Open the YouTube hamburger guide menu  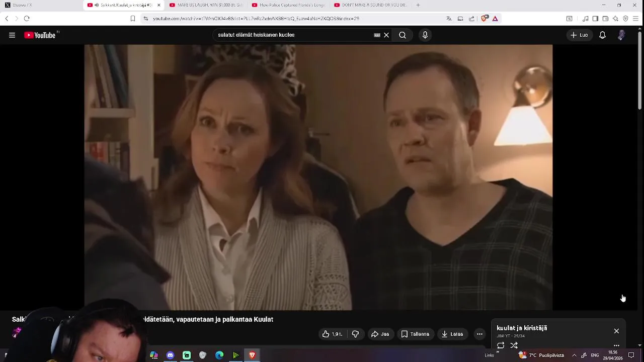point(12,35)
